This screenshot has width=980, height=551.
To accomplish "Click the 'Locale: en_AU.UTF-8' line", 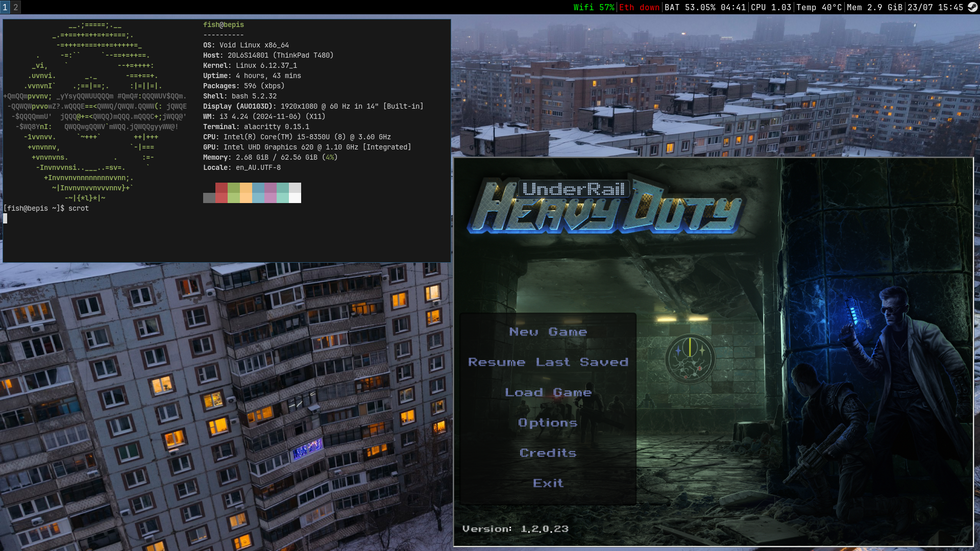I will 242,167.
